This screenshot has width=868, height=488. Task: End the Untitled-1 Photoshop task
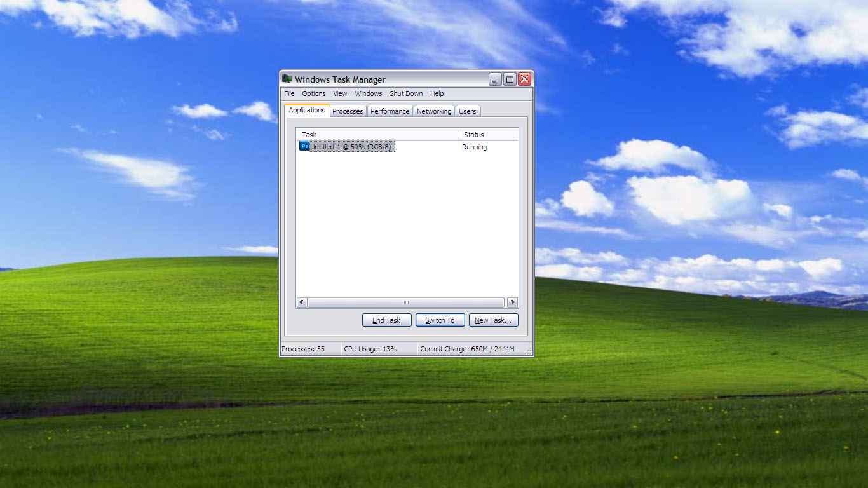386,320
